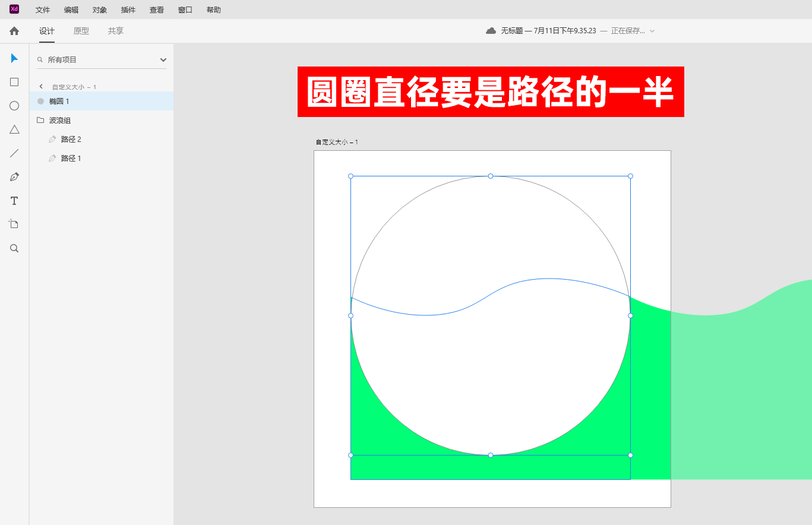
Task: Click the cloud document status icon
Action: pyautogui.click(x=491, y=31)
